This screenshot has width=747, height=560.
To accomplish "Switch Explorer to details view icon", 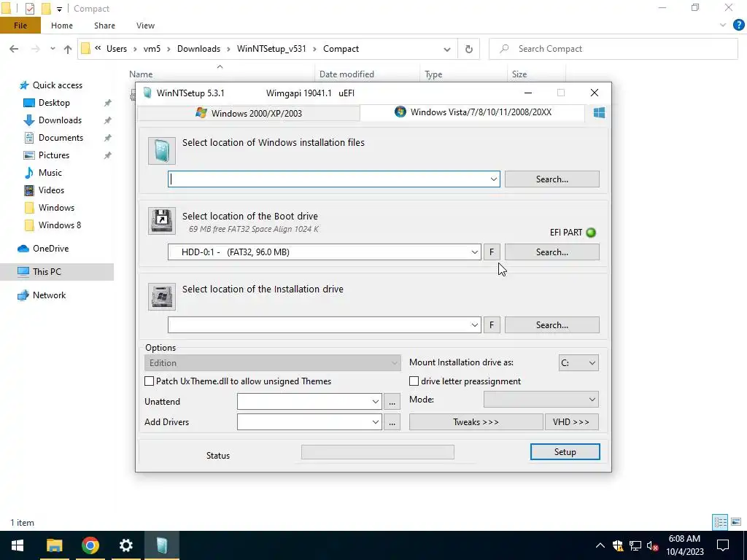I will 720,522.
